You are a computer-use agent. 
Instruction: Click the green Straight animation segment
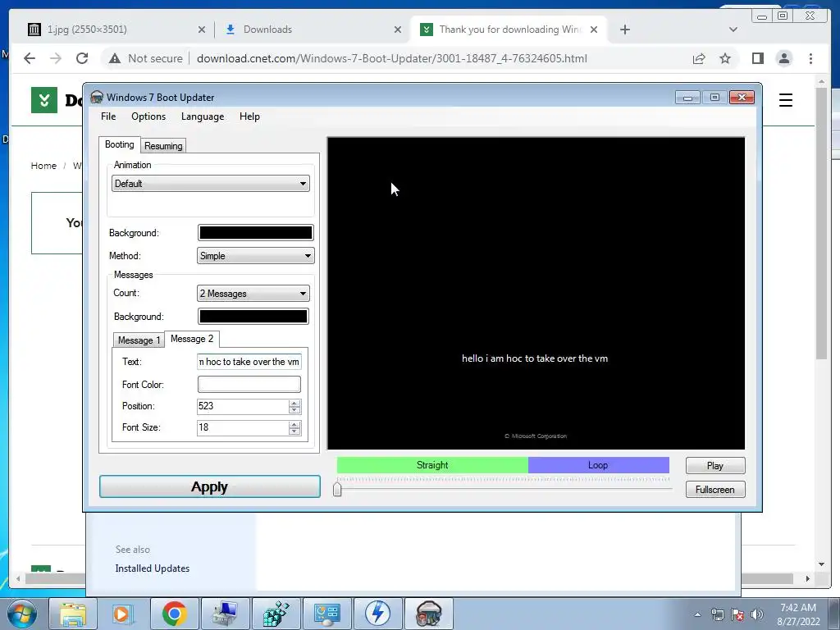(x=432, y=465)
